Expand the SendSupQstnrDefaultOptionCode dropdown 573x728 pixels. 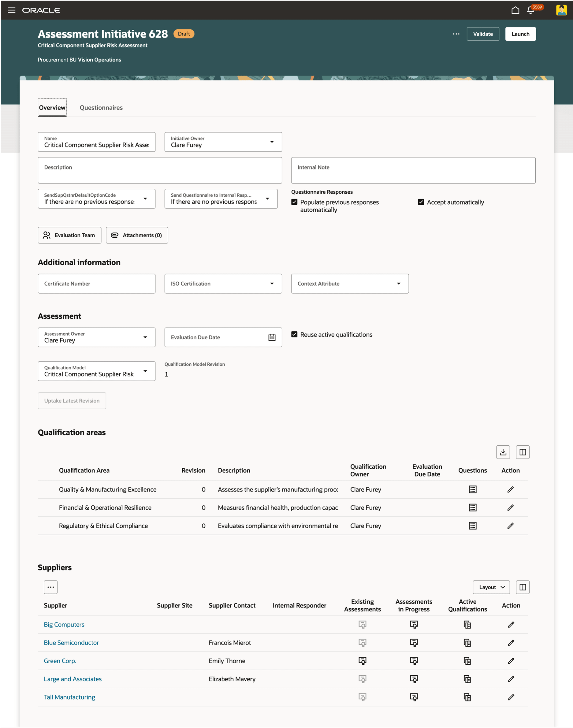click(145, 198)
